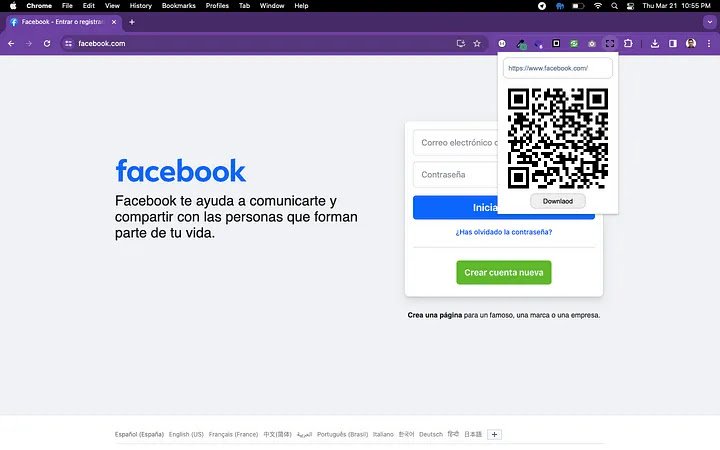Open the File menu
Image resolution: width=720 pixels, height=450 pixels.
coord(68,6)
